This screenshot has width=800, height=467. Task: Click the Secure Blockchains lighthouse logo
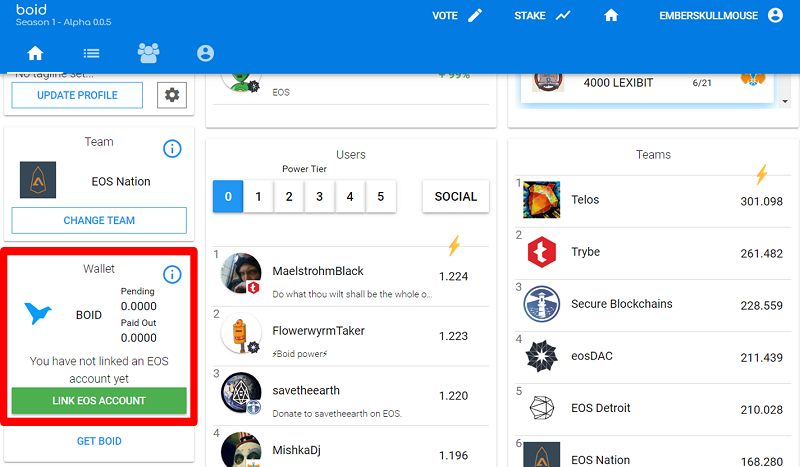[541, 304]
